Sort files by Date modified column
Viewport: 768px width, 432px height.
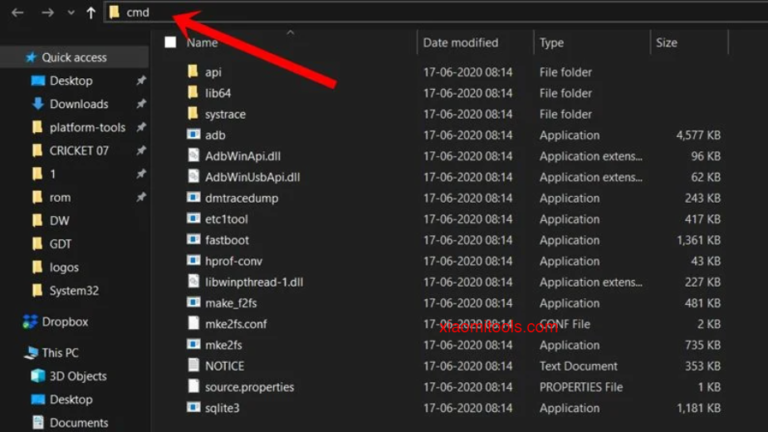[x=460, y=43]
